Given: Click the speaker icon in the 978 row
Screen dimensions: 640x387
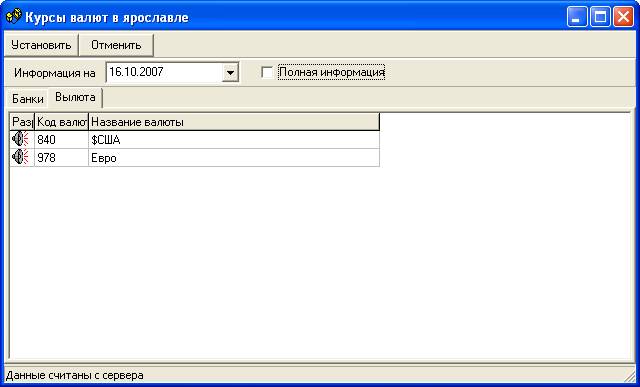Looking at the screenshot, I should pos(20,157).
